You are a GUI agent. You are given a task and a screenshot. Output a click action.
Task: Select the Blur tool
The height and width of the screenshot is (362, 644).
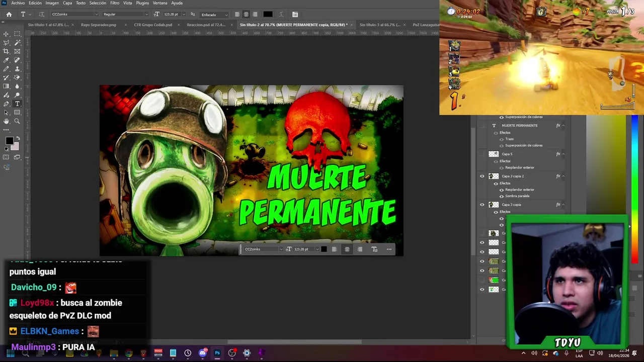click(17, 86)
